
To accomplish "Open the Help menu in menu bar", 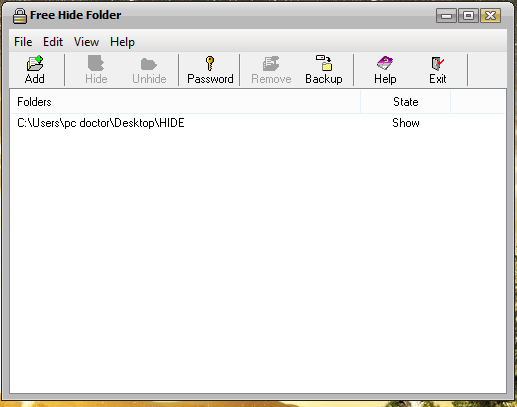I will click(122, 42).
